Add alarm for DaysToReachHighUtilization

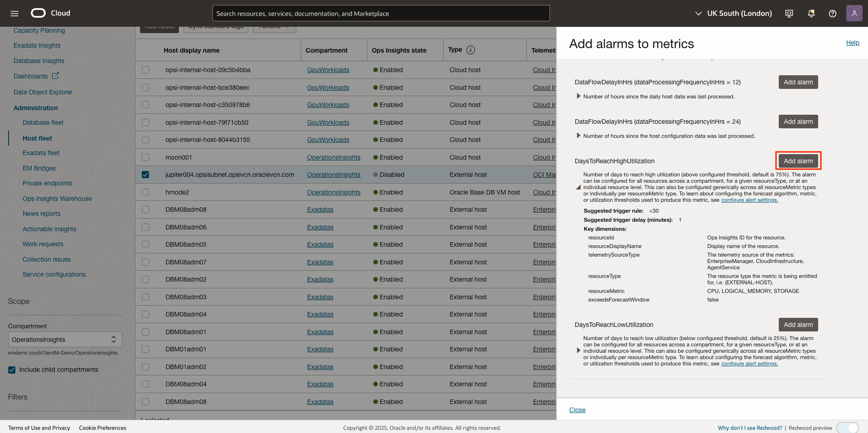tap(798, 161)
